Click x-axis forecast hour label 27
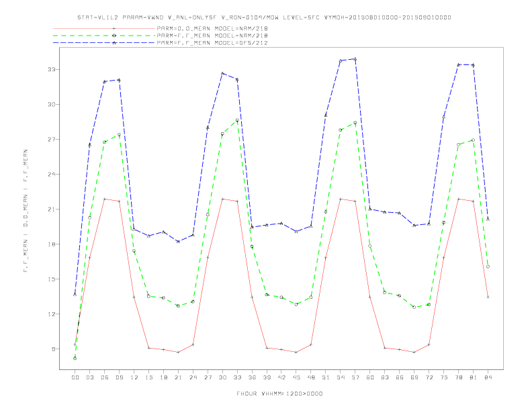Viewport: 532px width, 411px height. (x=208, y=377)
